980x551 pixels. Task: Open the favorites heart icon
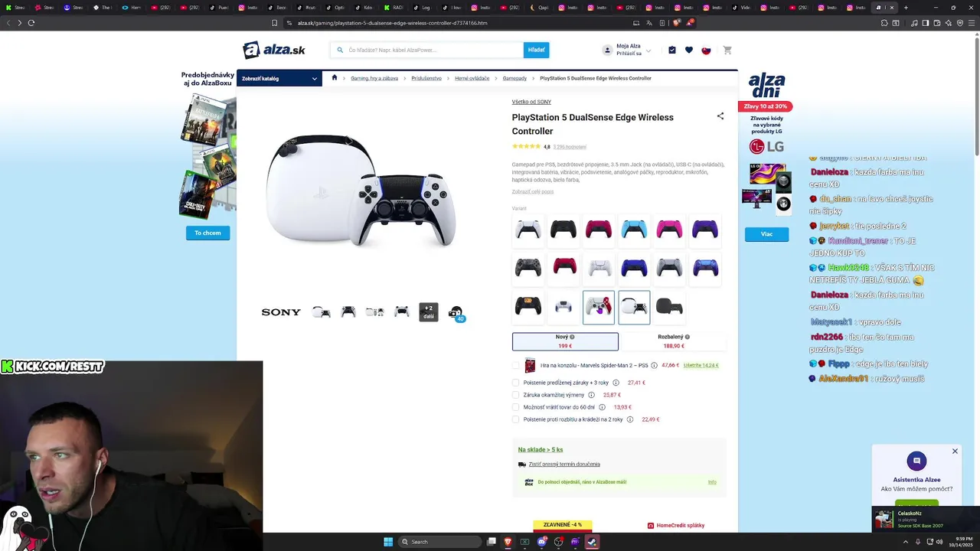point(689,51)
